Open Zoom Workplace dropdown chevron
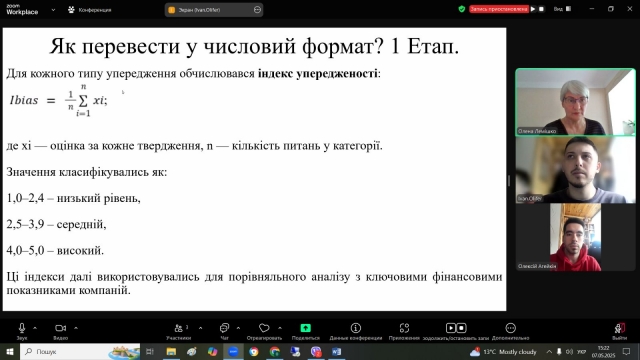 (x=53, y=10)
